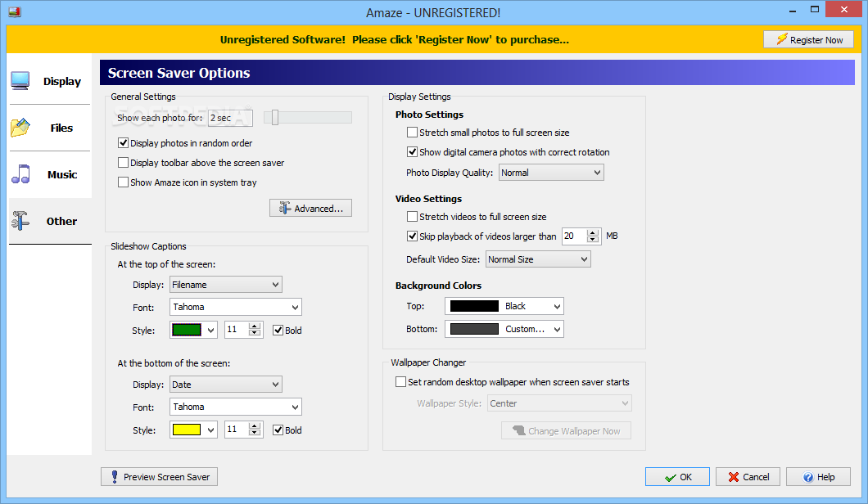Toggle Skip playback of videos larger than

coord(413,236)
